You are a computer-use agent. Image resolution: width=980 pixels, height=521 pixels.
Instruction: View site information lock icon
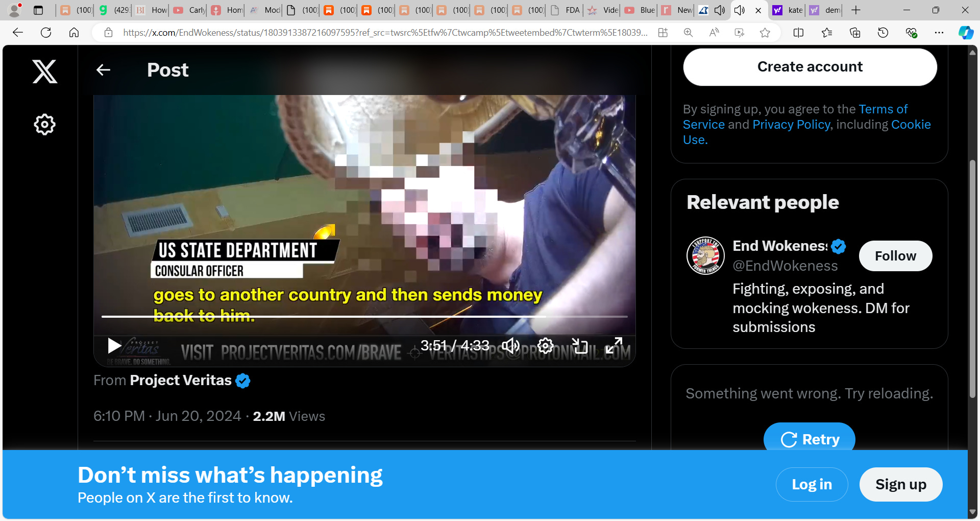coord(108,33)
